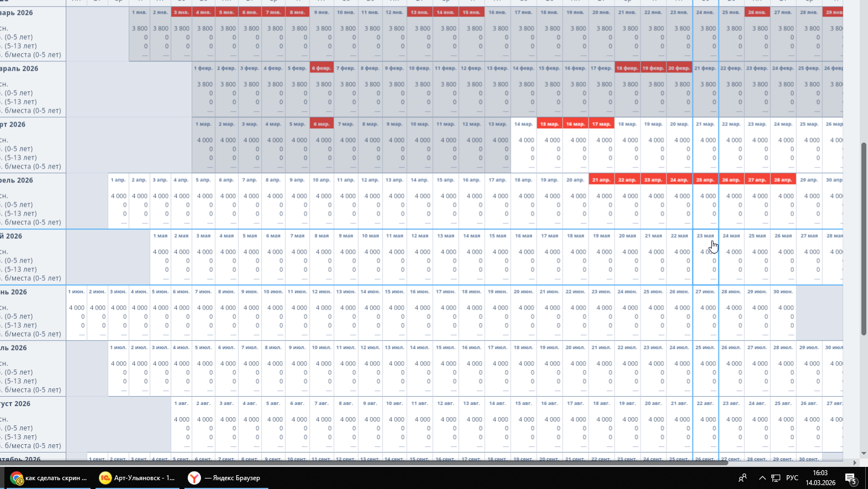Select the red '6 февр.' date header

coord(321,68)
